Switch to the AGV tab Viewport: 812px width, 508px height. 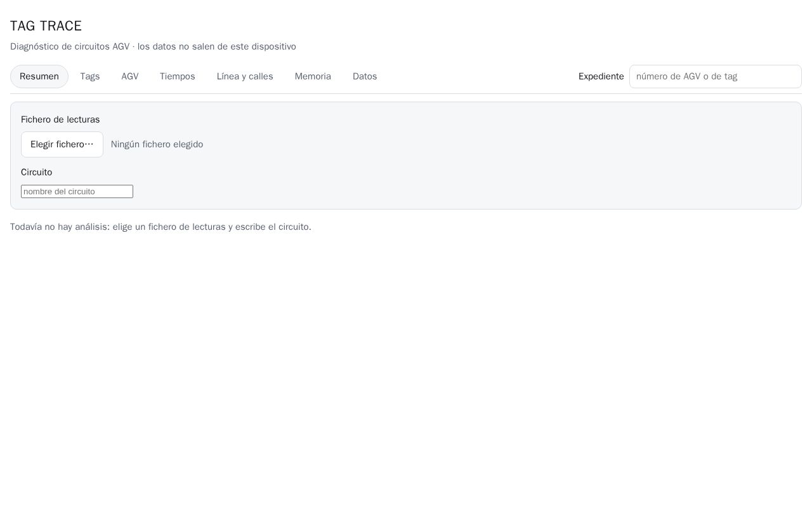[x=130, y=76]
